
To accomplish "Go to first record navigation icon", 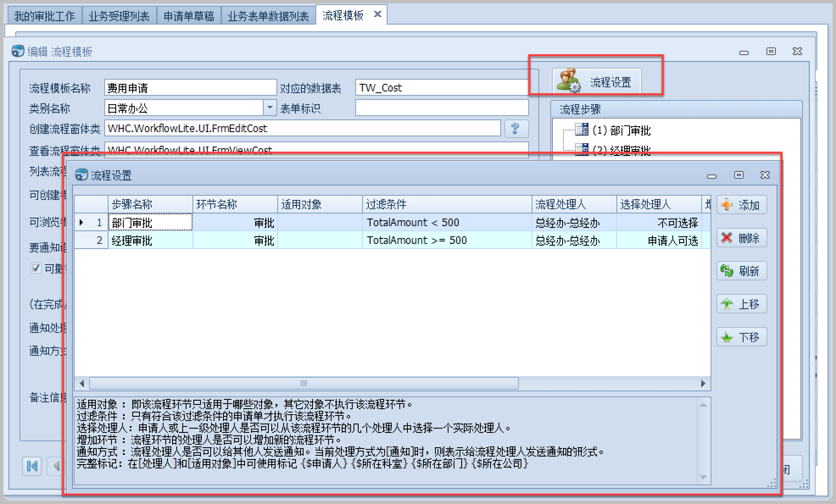I will [x=32, y=466].
